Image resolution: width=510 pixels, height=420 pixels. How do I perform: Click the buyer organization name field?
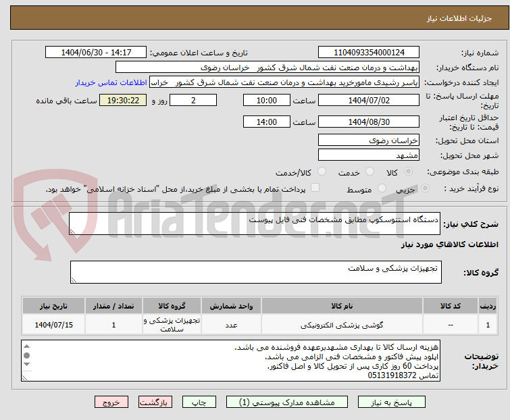267,68
